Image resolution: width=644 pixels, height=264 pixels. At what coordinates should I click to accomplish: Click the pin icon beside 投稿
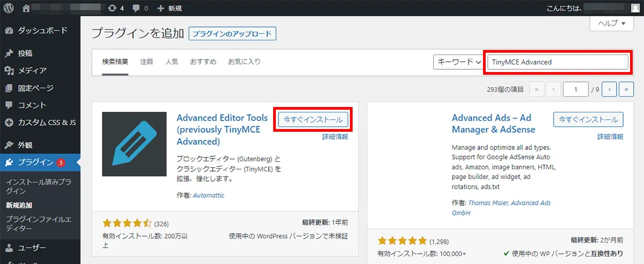point(9,53)
